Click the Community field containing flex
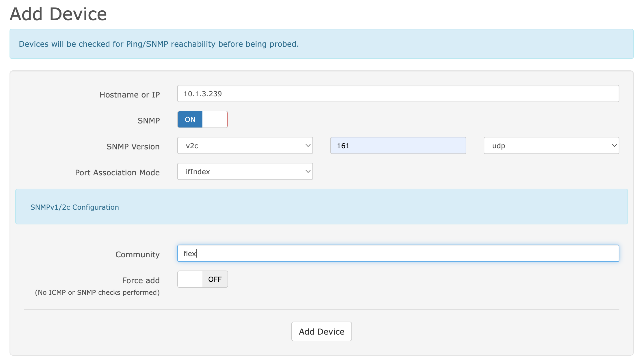The image size is (637, 364). [398, 253]
